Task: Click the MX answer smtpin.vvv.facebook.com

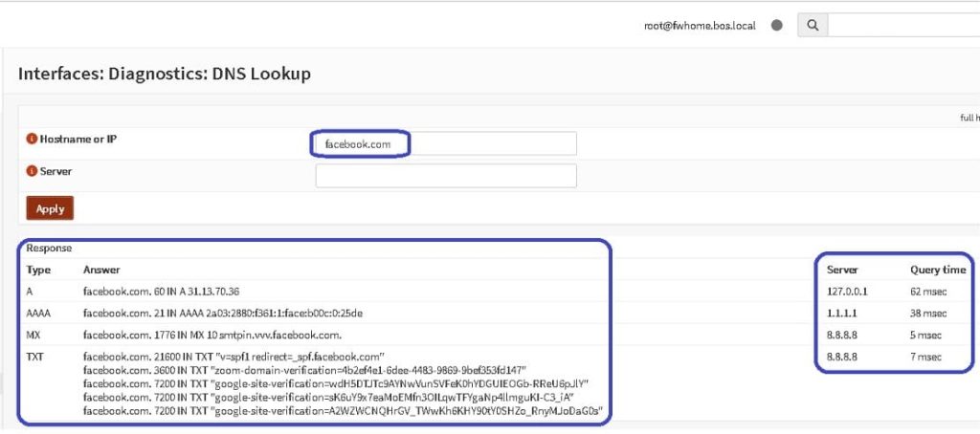Action: 212,336
